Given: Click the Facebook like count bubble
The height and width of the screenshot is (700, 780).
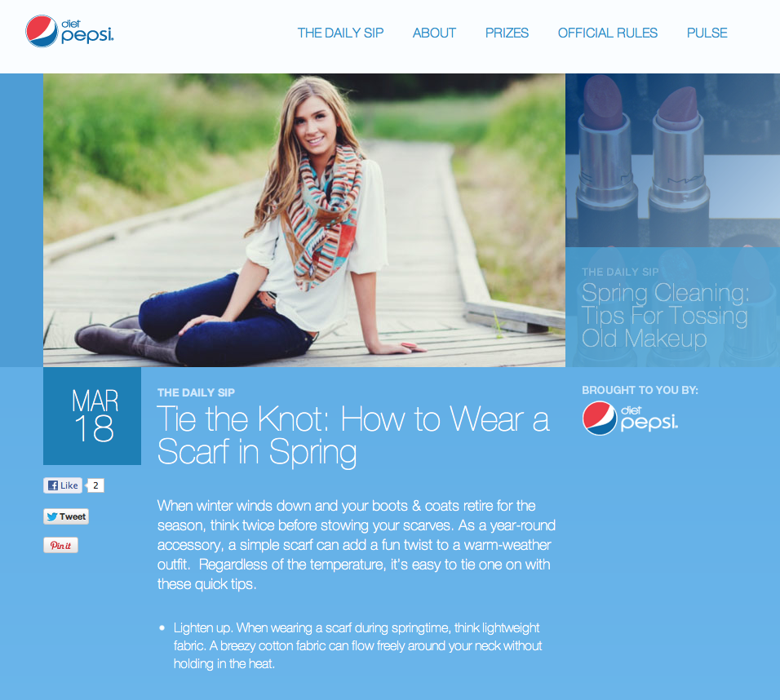Looking at the screenshot, I should click(95, 485).
